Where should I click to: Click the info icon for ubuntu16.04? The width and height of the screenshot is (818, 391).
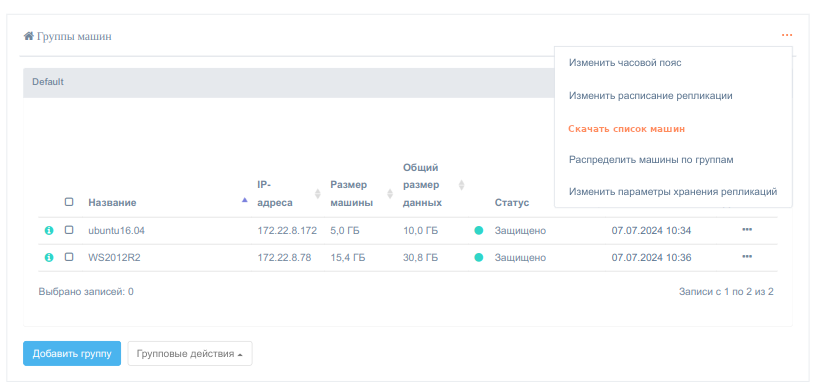(x=49, y=230)
